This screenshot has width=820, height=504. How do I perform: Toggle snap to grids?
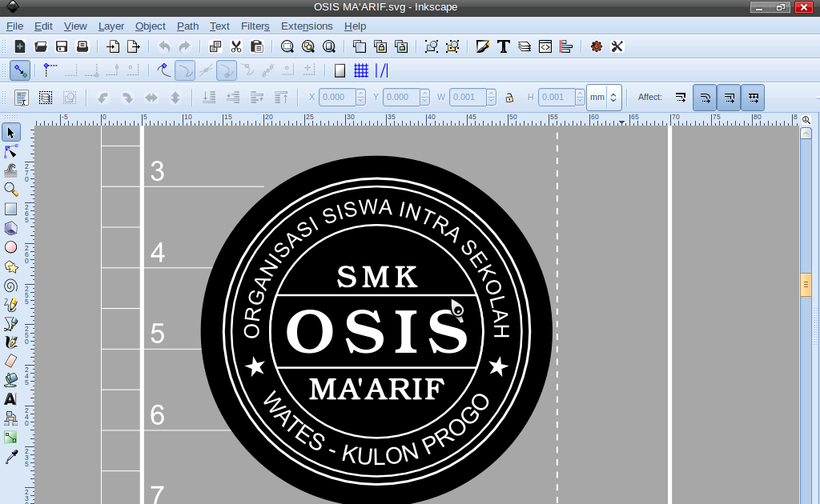pos(361,70)
